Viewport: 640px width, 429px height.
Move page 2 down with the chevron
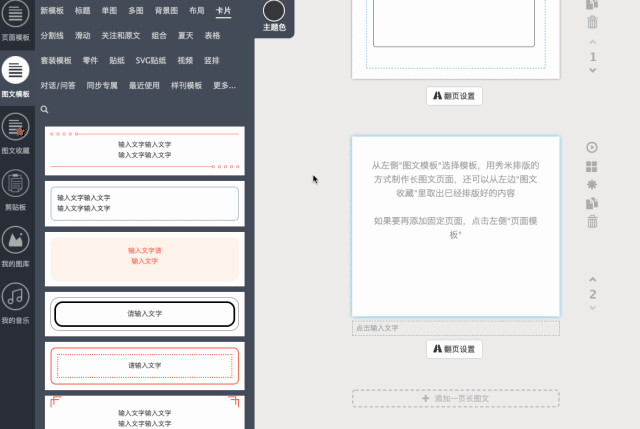[x=593, y=308]
